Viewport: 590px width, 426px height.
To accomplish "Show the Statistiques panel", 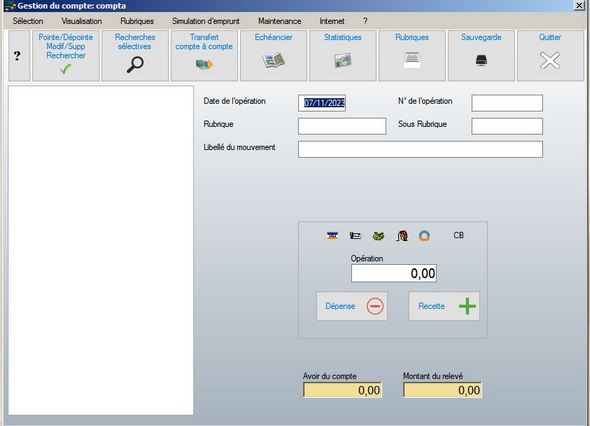I will pyautogui.click(x=343, y=56).
